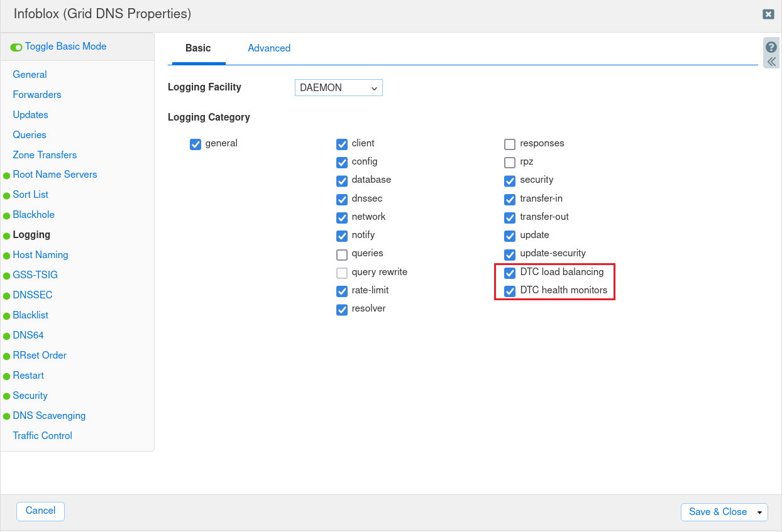Navigate to Traffic Control section
The width and height of the screenshot is (782, 532).
tap(42, 436)
